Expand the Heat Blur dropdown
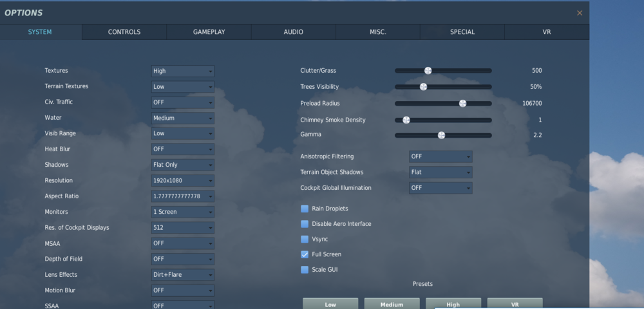 182,149
